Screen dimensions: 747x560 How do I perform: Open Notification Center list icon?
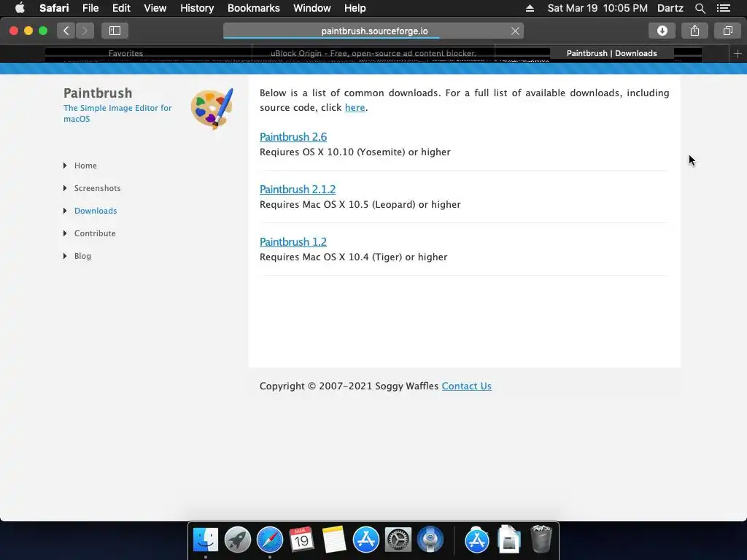[723, 8]
